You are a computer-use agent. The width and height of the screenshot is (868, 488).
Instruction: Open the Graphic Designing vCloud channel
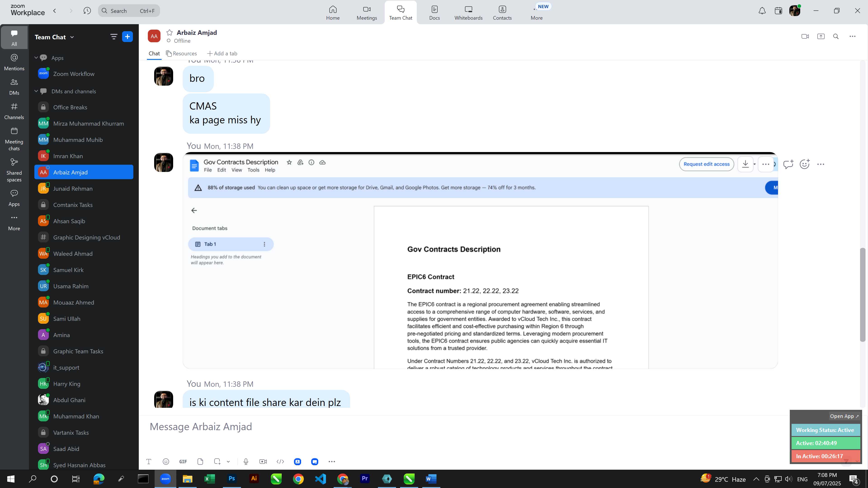(x=84, y=237)
